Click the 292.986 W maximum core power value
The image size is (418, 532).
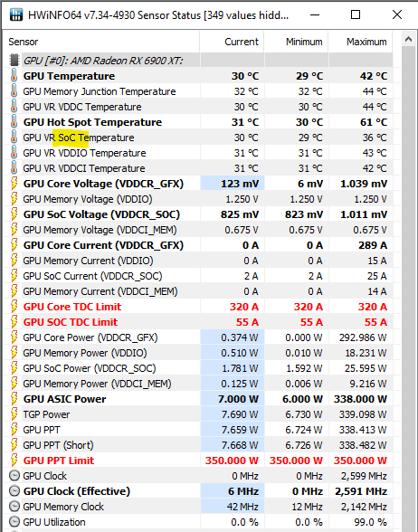coord(363,337)
